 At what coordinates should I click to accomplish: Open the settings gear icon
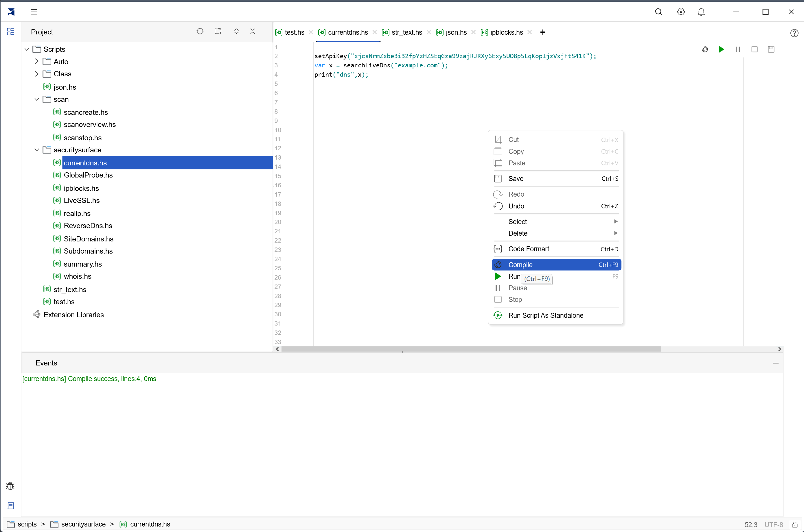pyautogui.click(x=681, y=12)
